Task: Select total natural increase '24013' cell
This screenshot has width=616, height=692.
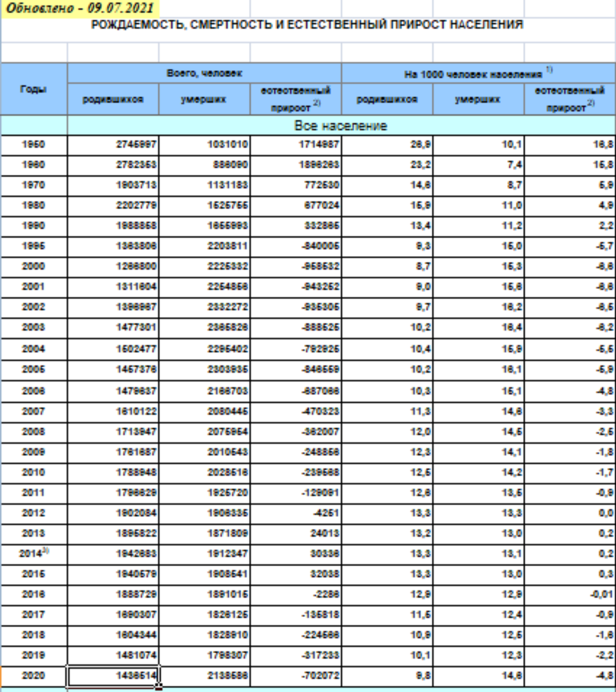Action: click(296, 533)
